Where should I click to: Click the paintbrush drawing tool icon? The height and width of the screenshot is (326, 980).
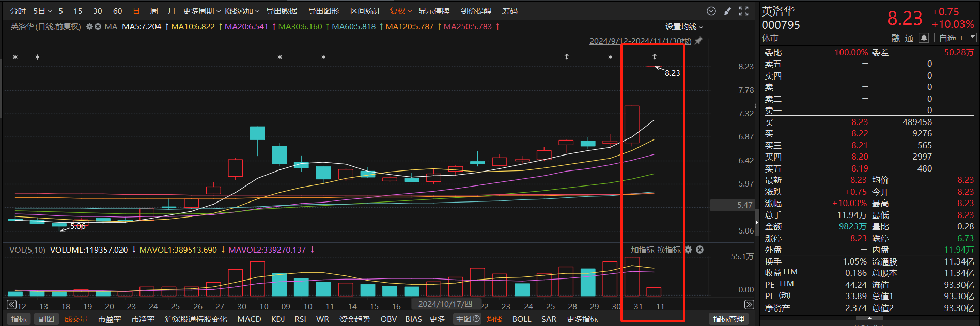tap(728, 11)
